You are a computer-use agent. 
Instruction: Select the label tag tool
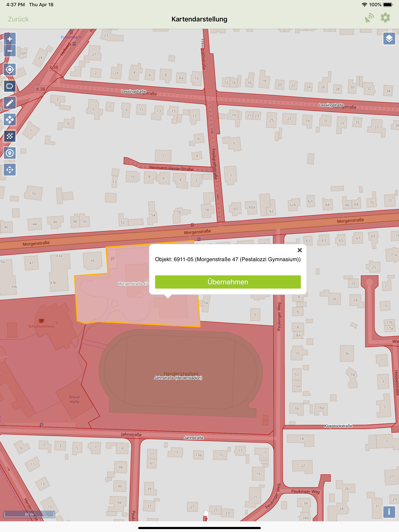10,86
